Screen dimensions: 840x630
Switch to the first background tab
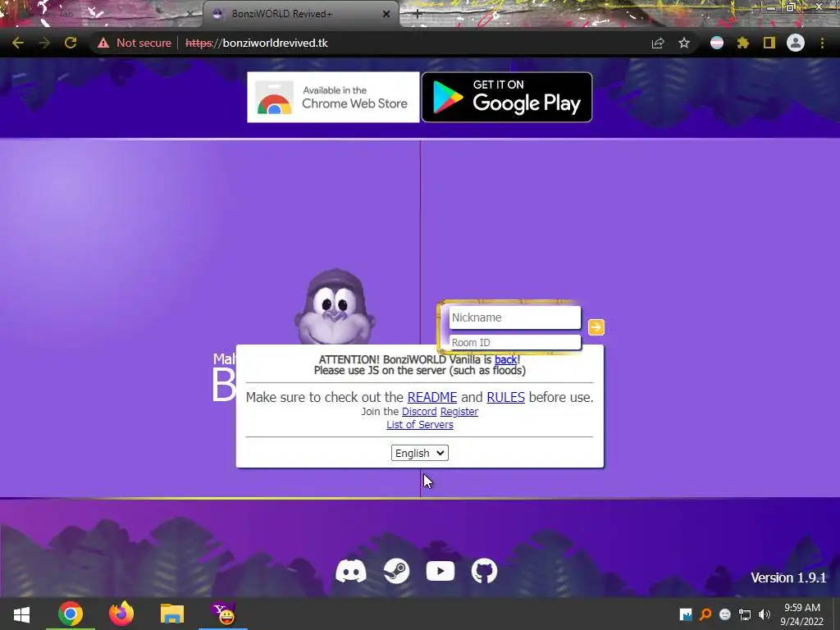pos(102,14)
